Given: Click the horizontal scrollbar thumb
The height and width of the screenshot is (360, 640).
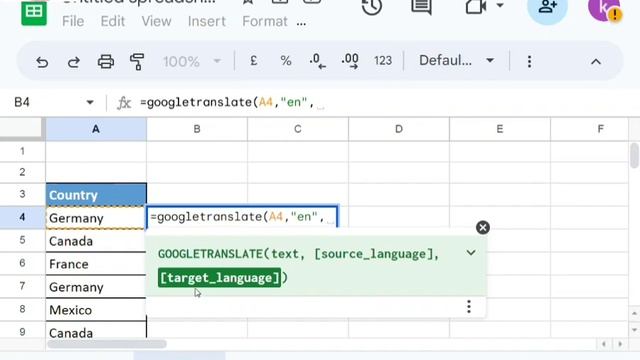Looking at the screenshot, I should tap(107, 344).
